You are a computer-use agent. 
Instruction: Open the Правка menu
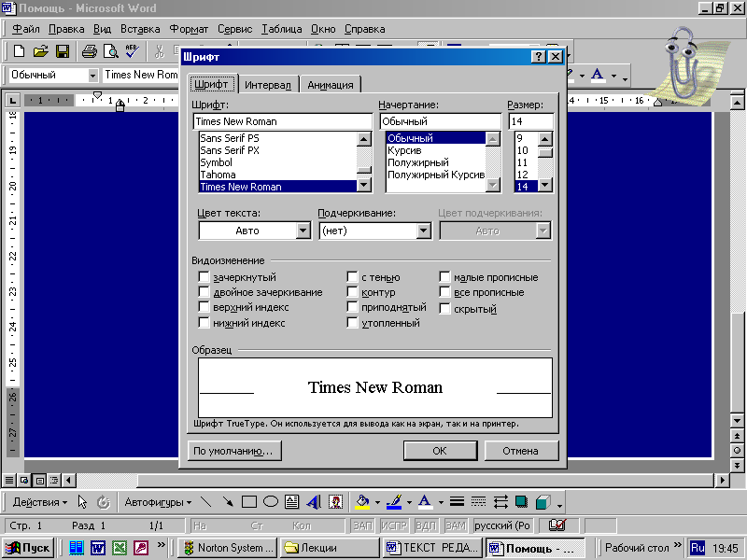point(66,29)
